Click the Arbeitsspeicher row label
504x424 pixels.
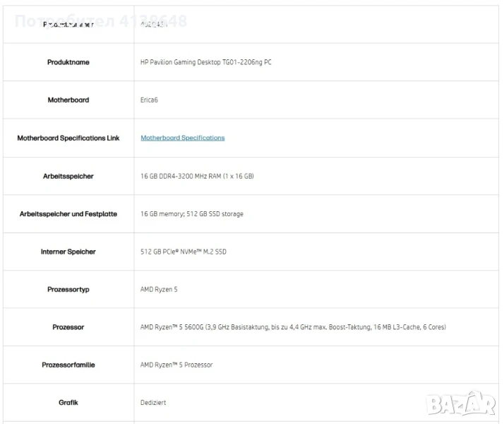point(68,176)
